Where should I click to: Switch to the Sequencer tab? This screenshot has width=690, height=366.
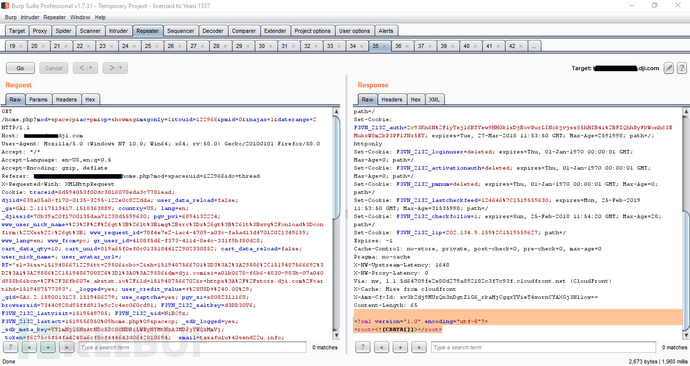180,31
